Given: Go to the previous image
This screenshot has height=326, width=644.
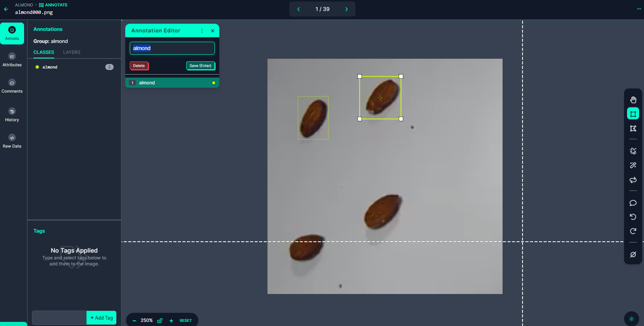Looking at the screenshot, I should 299,9.
